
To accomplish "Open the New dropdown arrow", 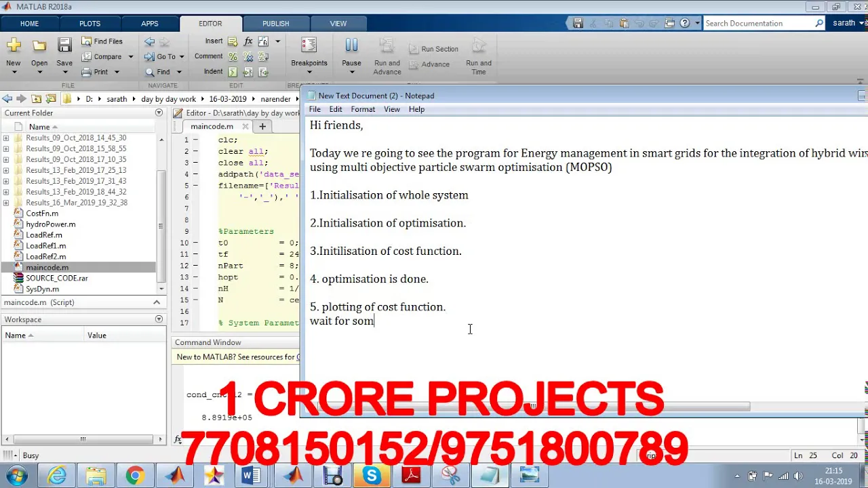I will tap(14, 73).
